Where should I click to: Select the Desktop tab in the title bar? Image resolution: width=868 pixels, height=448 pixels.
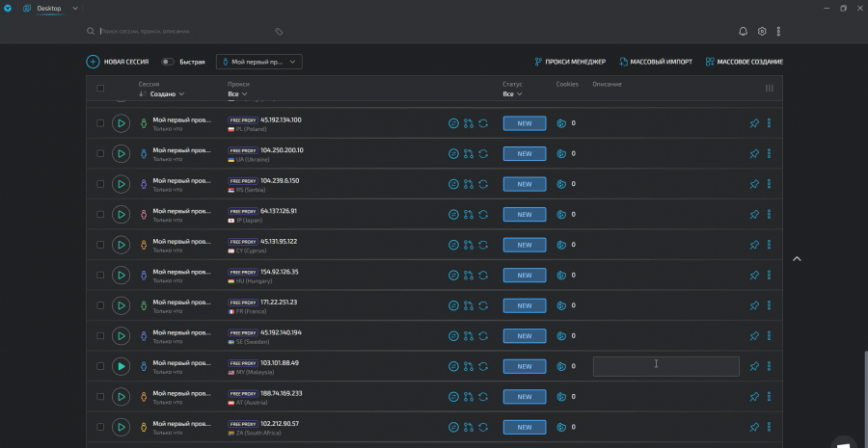click(x=42, y=9)
